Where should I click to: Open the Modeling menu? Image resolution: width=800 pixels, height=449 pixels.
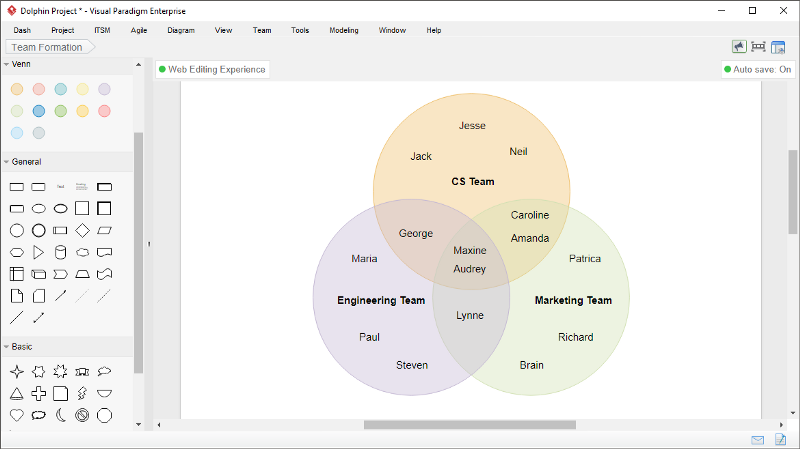[x=343, y=30]
